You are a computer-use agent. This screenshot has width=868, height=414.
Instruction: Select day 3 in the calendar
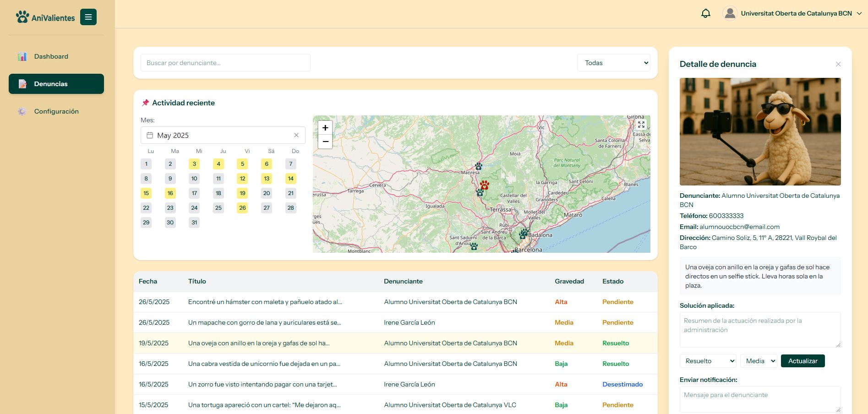194,164
